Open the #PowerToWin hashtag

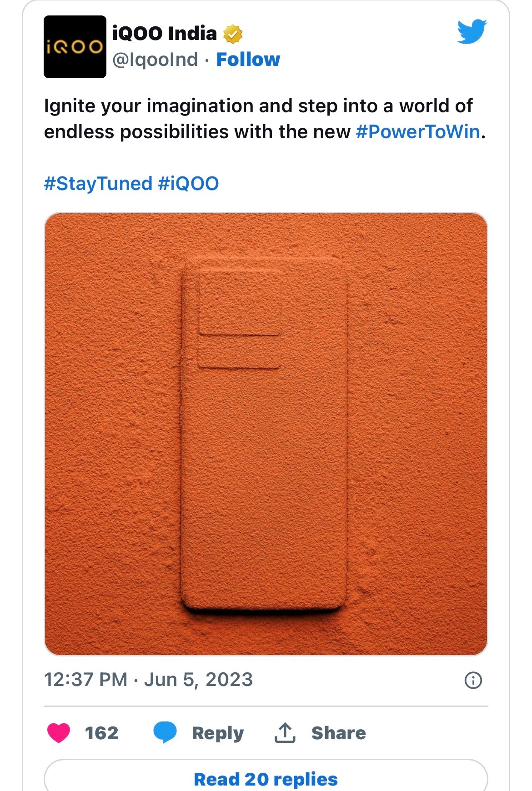point(418,132)
